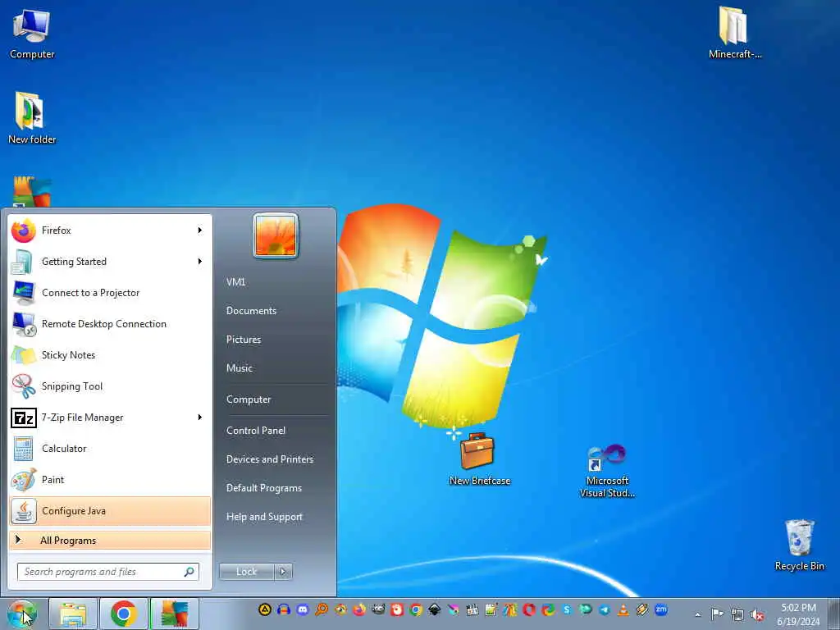Launch Calculator from Start menu
The width and height of the screenshot is (840, 630).
[x=110, y=449]
